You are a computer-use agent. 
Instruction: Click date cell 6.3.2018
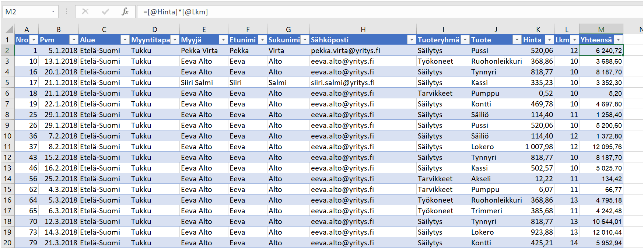(59, 211)
